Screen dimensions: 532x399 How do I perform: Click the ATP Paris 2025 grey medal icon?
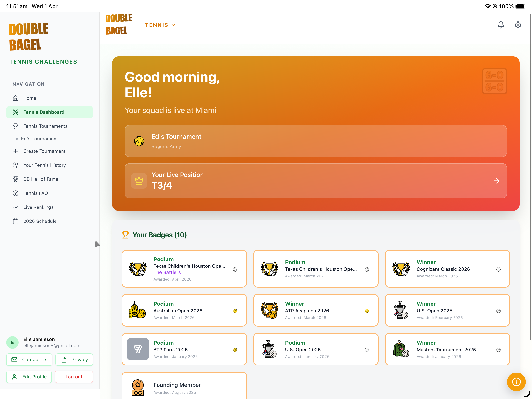(138, 349)
